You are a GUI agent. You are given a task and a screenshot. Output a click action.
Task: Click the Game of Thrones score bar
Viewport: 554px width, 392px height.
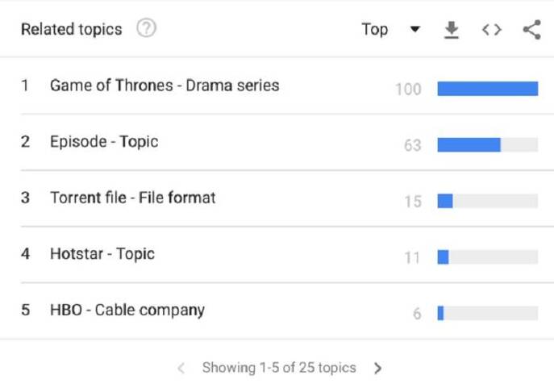click(x=487, y=89)
